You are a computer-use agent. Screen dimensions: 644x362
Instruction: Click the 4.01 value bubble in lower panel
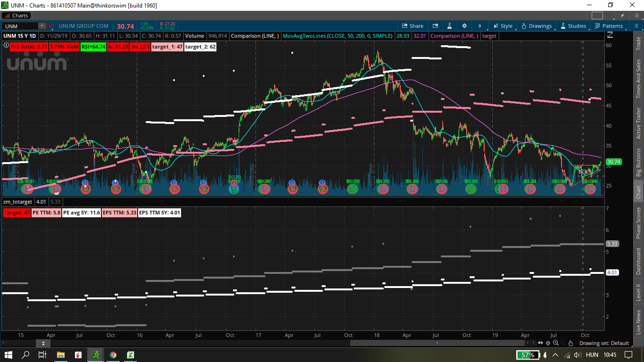pos(612,272)
